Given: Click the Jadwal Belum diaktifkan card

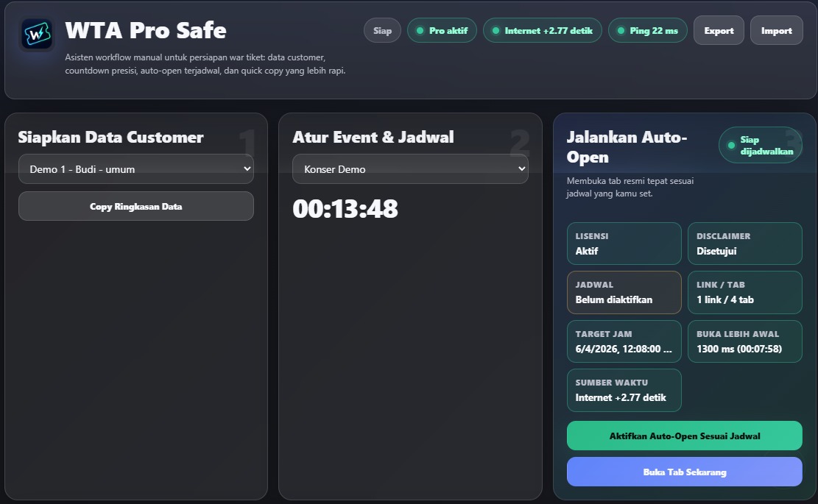Looking at the screenshot, I should (624, 292).
